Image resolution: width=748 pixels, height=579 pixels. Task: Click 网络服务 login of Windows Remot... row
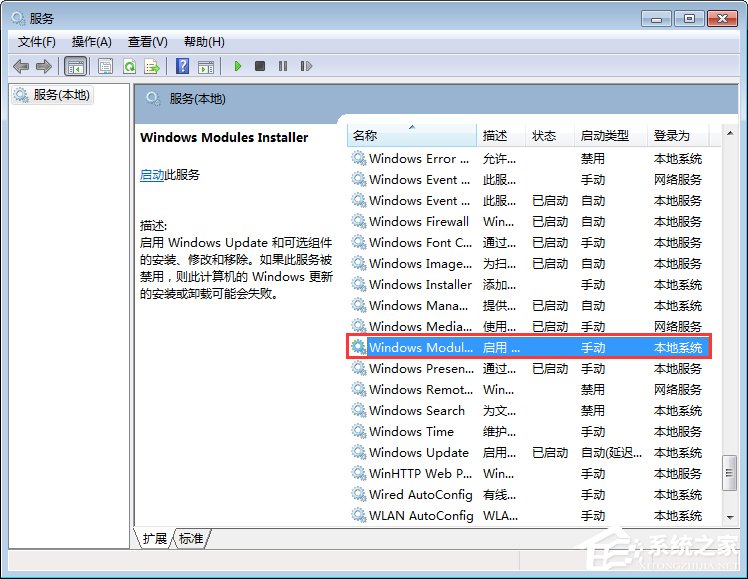[x=678, y=389]
